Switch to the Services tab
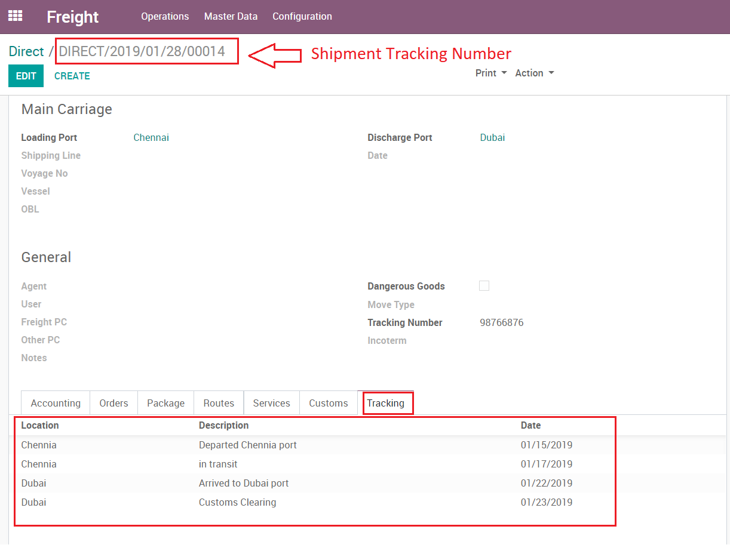This screenshot has width=730, height=560. 271,403
